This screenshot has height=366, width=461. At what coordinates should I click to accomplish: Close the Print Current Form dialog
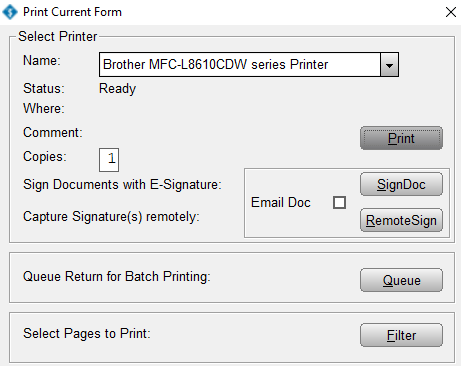[451, 12]
